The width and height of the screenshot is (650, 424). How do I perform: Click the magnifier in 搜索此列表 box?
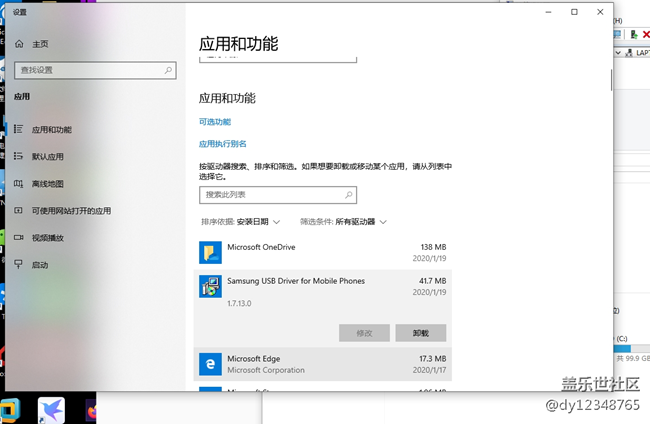pyautogui.click(x=349, y=195)
